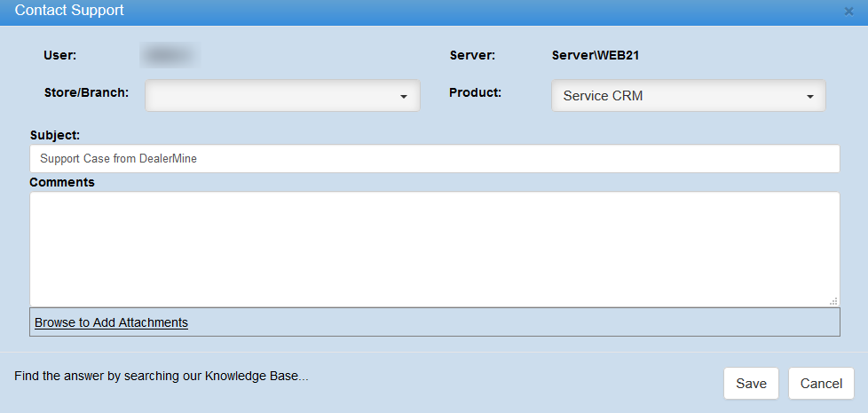Open the Store/Branch dropdown field

[x=271, y=96]
